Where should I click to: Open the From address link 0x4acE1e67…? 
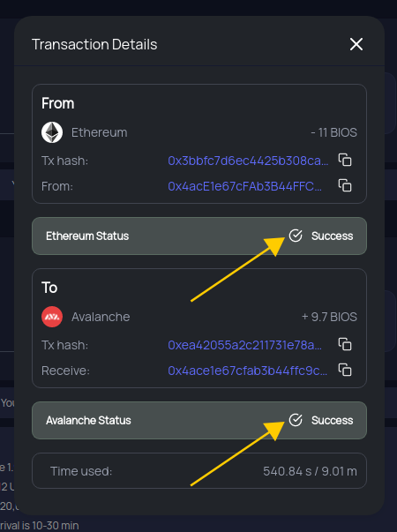click(244, 186)
